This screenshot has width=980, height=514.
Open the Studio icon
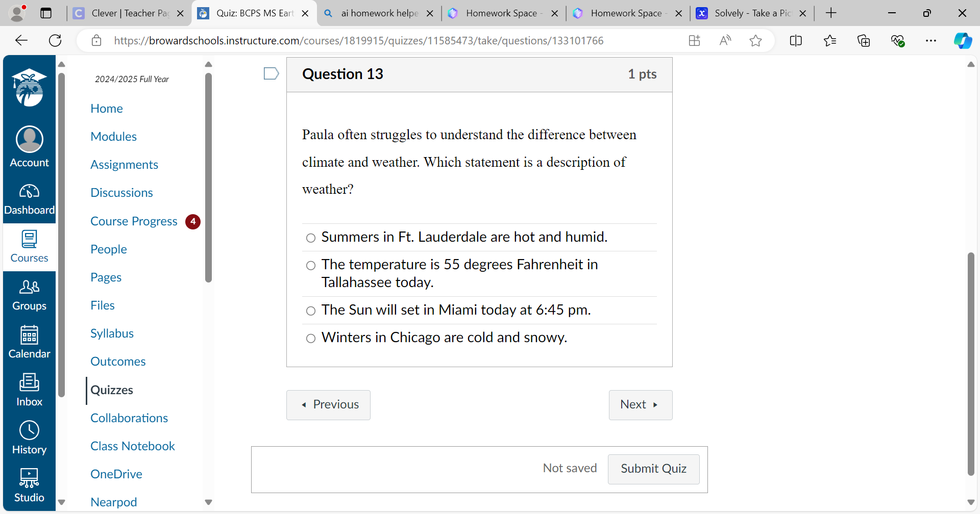click(29, 486)
